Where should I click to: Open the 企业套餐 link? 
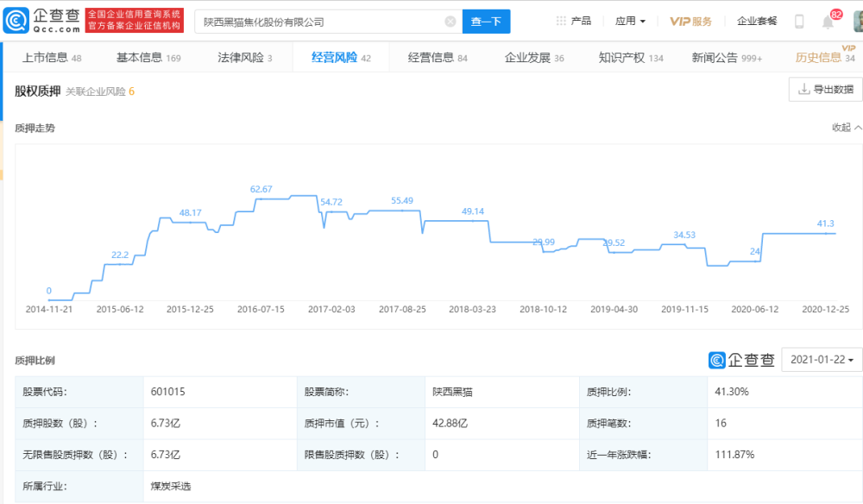coord(757,21)
